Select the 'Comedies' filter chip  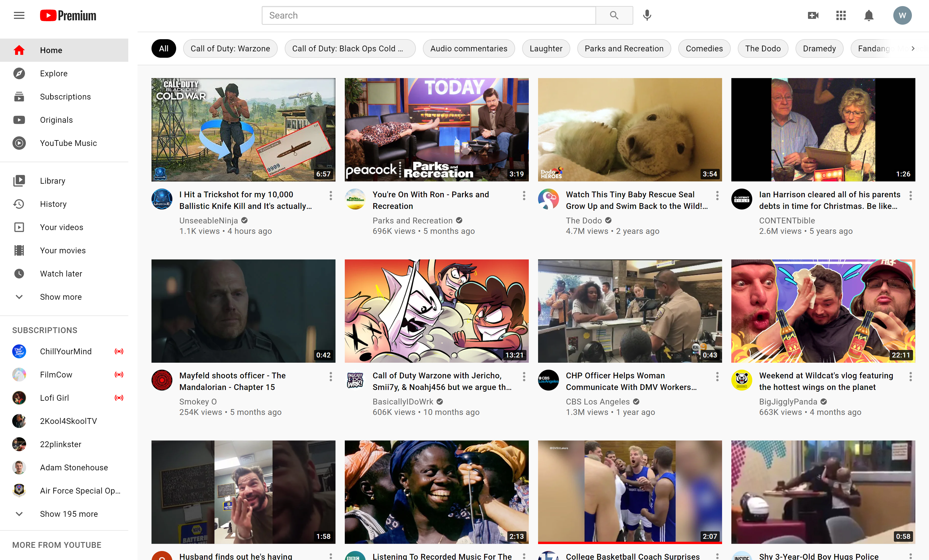704,49
